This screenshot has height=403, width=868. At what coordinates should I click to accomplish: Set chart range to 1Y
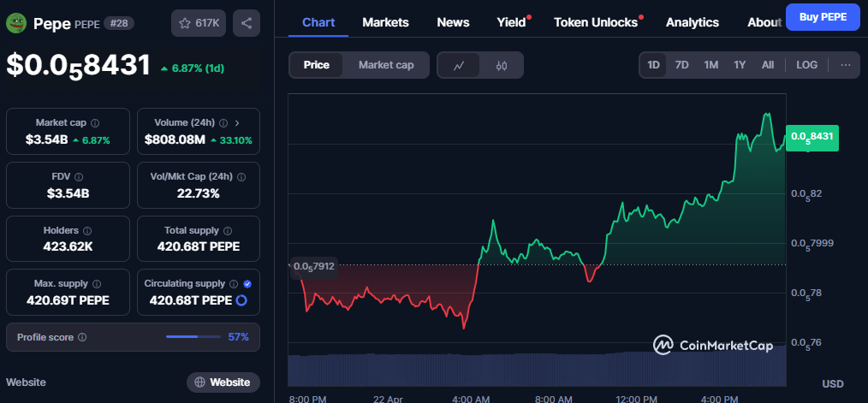[740, 65]
